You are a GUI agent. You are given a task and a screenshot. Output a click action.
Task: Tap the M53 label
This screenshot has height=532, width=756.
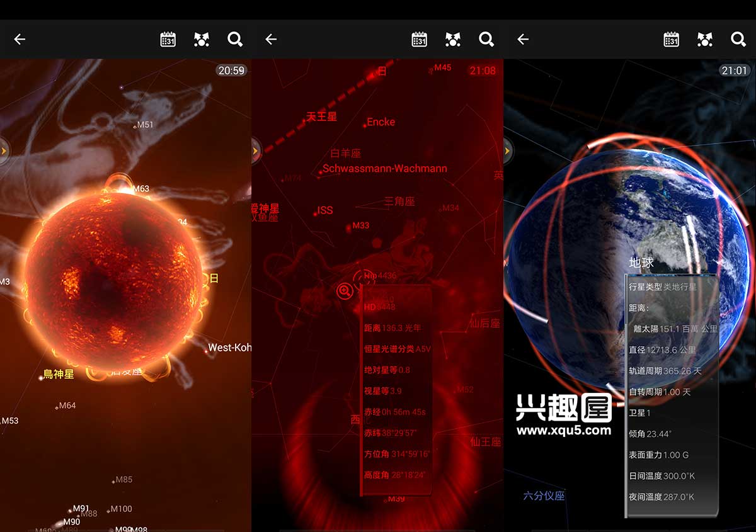[10, 421]
